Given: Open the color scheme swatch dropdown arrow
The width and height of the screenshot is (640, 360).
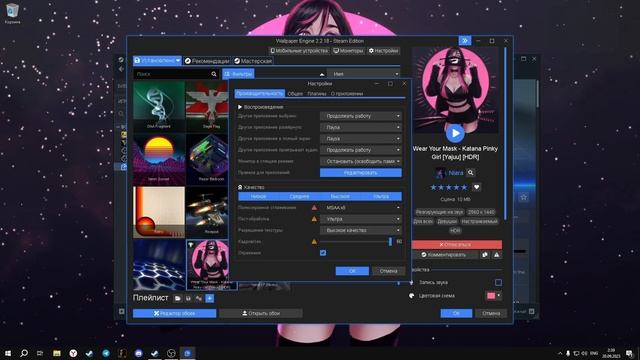Looking at the screenshot, I should pos(499,296).
